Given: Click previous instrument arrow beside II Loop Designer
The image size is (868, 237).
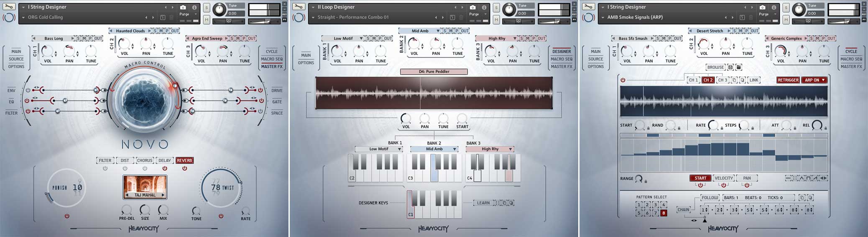Looking at the screenshot, I should coord(455,7).
